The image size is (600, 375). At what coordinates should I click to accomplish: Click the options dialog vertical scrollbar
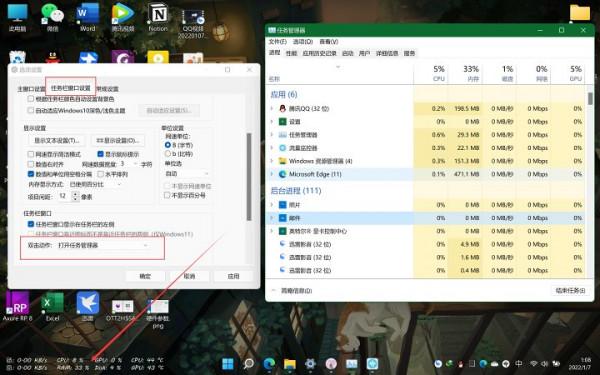tap(249, 177)
